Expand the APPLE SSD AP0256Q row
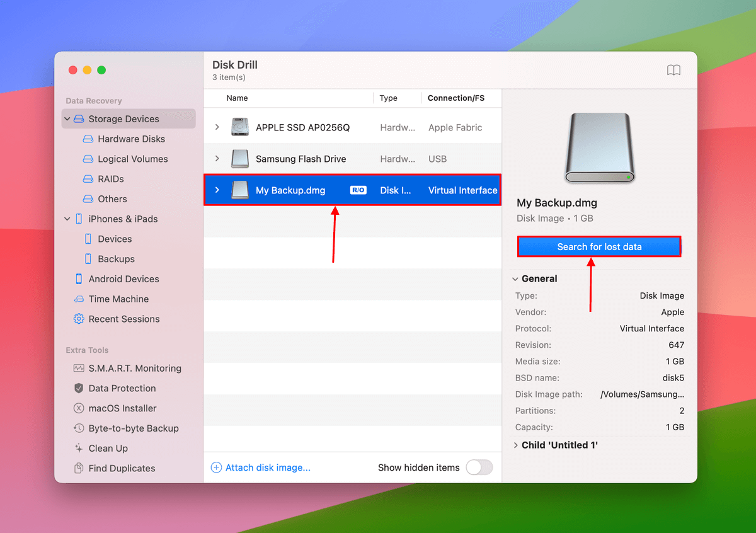This screenshot has width=756, height=533. click(217, 127)
